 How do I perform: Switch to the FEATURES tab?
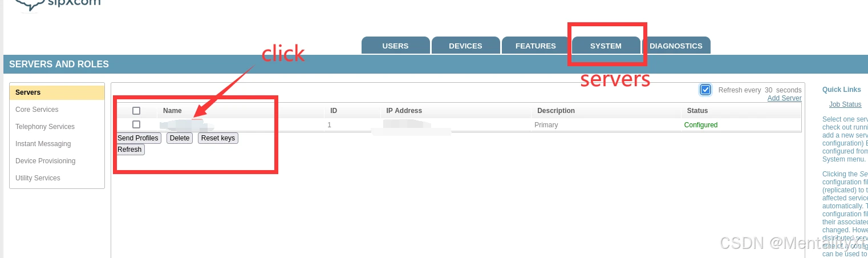pos(536,46)
